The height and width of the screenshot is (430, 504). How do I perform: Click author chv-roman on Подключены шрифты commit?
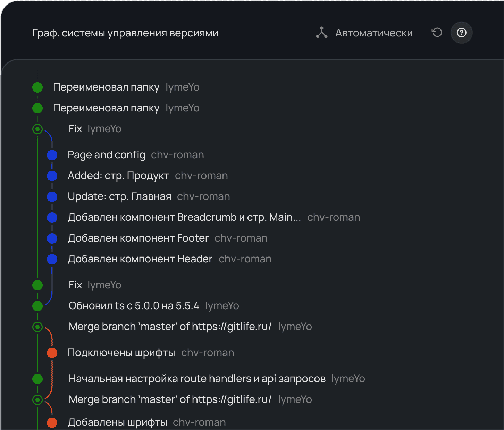208,353
